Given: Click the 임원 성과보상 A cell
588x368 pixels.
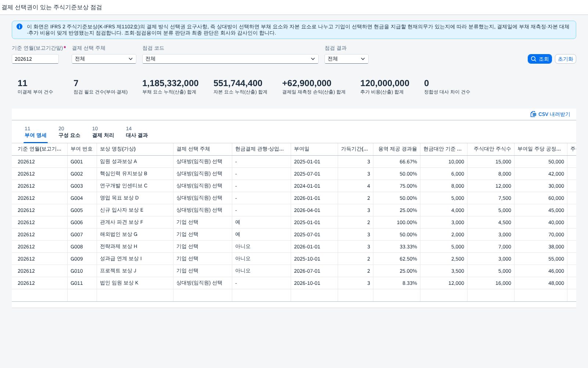Looking at the screenshot, I should click(x=135, y=162).
